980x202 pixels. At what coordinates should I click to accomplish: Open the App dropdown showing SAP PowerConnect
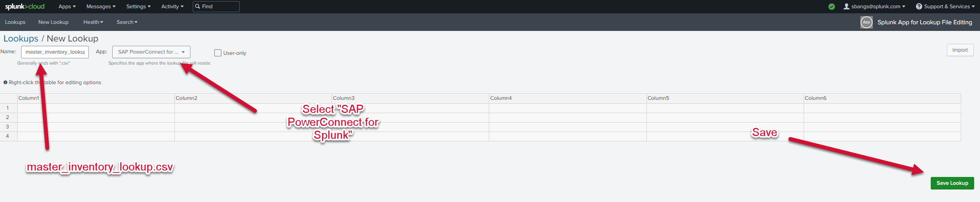(151, 52)
